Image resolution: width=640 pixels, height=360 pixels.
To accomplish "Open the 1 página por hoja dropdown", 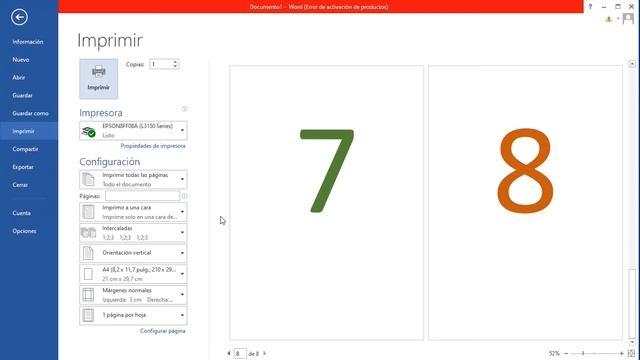I will point(133,315).
